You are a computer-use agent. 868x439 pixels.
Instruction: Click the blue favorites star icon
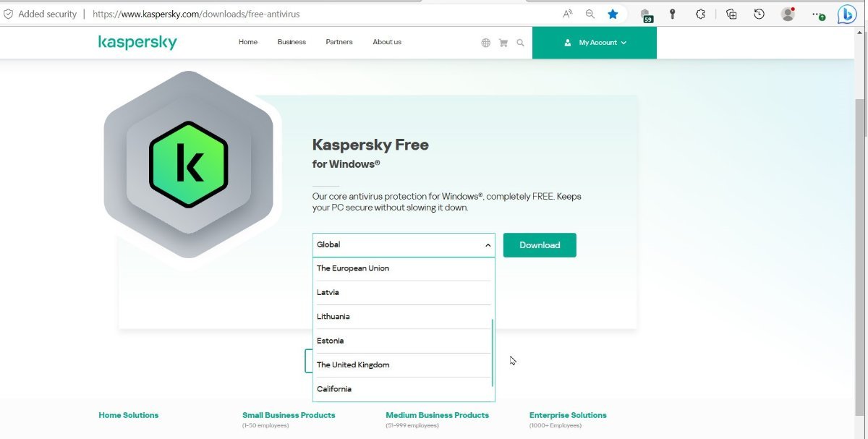pos(613,14)
